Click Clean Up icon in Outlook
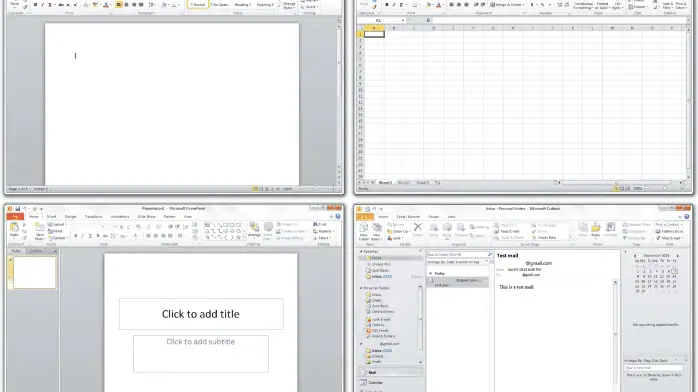The width and height of the screenshot is (698, 392). pos(398,231)
